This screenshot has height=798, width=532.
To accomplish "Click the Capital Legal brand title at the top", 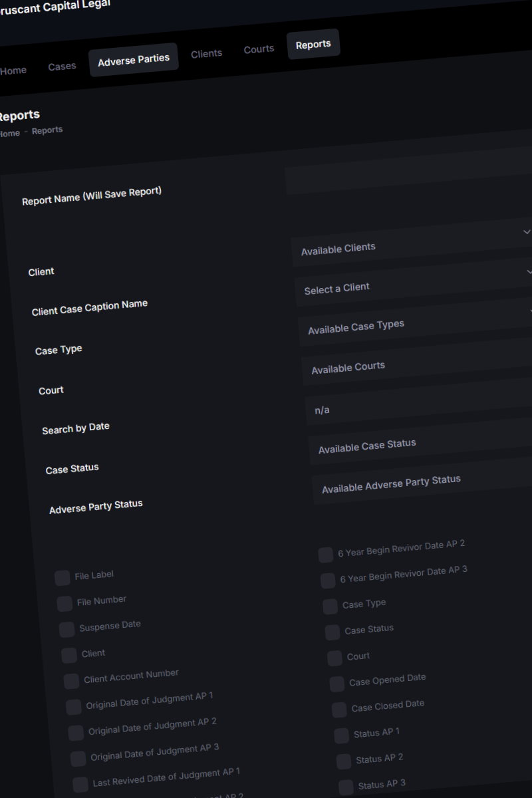I will (x=55, y=8).
